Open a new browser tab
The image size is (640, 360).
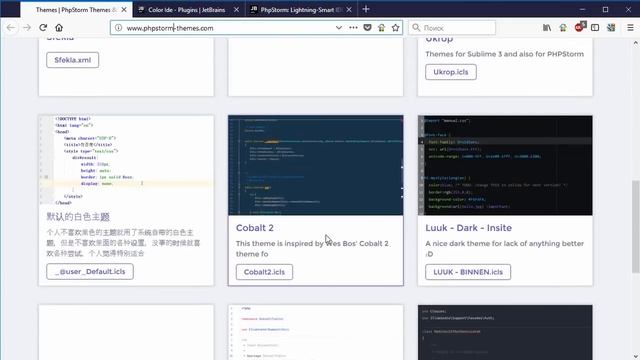pos(366,9)
